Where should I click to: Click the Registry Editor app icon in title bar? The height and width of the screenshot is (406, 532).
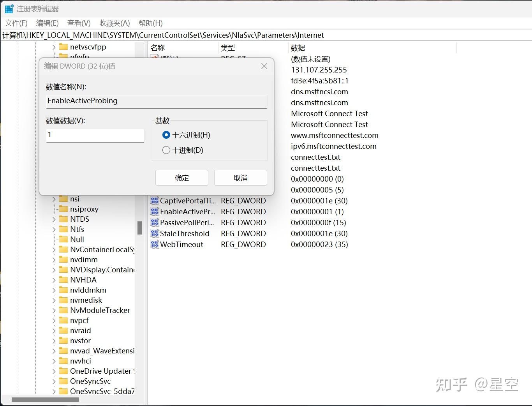click(9, 9)
